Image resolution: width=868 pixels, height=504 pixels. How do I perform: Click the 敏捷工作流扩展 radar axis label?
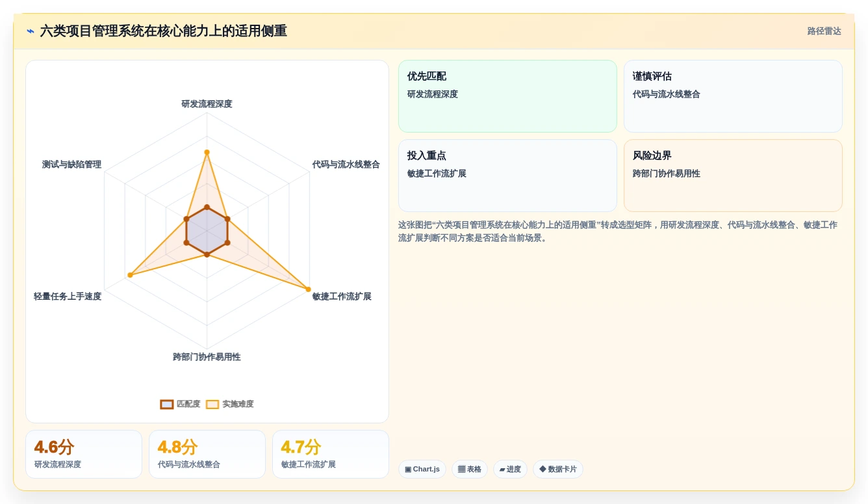coord(342,297)
